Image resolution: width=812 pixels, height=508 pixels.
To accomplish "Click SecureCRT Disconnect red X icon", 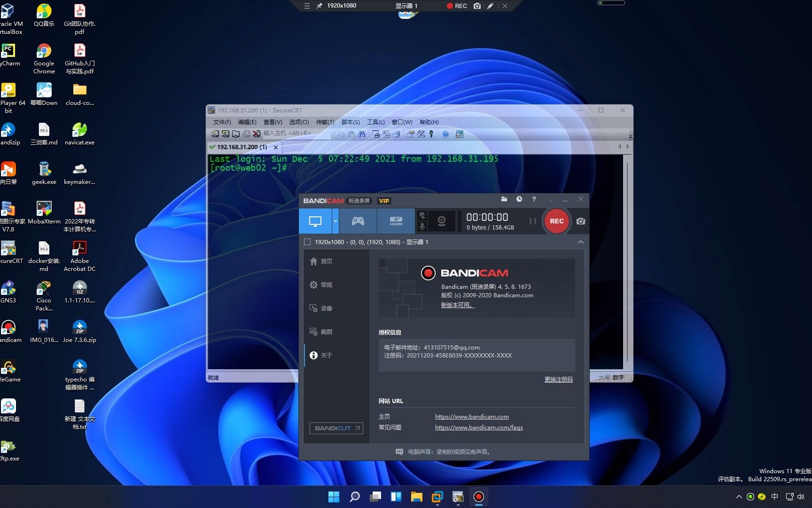I will [257, 134].
